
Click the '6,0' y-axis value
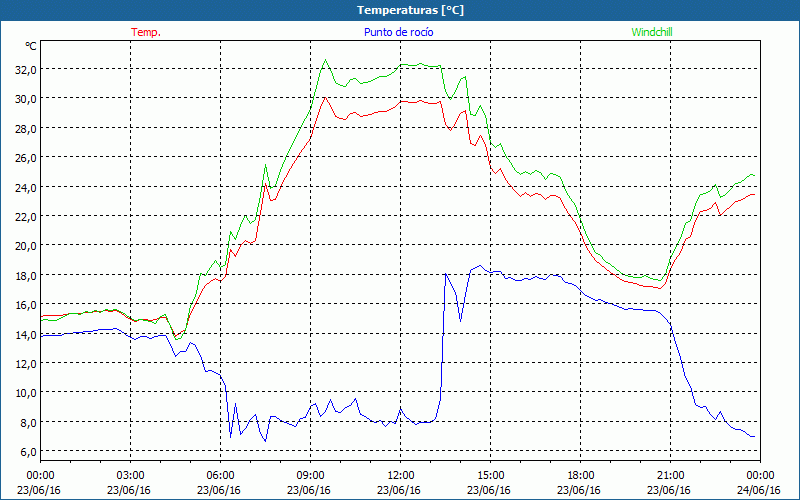coord(28,453)
